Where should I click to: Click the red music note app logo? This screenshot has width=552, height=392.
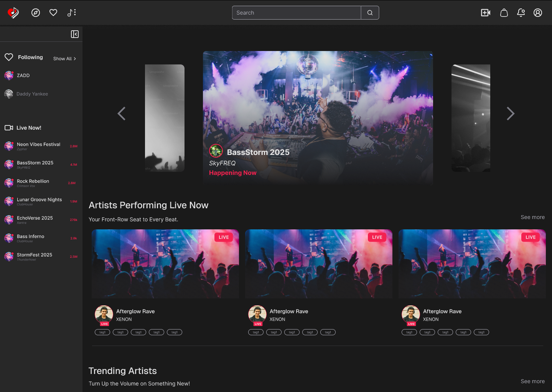click(13, 12)
